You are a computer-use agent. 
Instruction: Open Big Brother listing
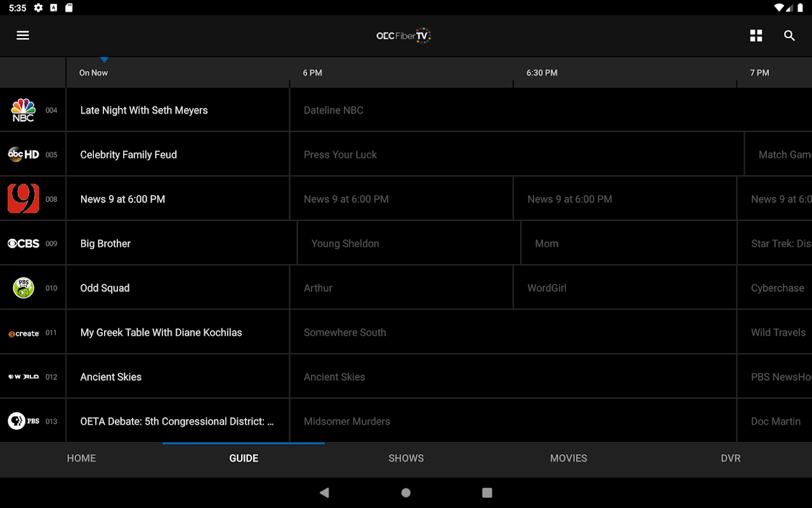[x=181, y=243]
